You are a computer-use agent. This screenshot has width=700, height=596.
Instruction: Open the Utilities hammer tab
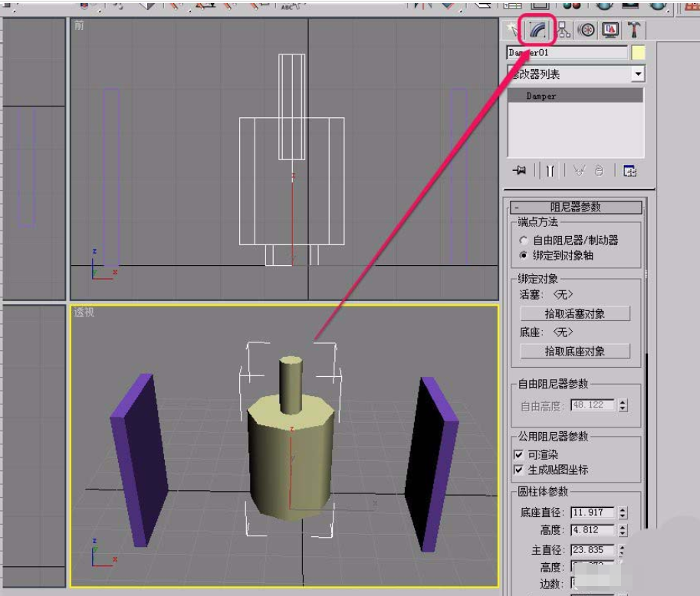click(x=634, y=30)
